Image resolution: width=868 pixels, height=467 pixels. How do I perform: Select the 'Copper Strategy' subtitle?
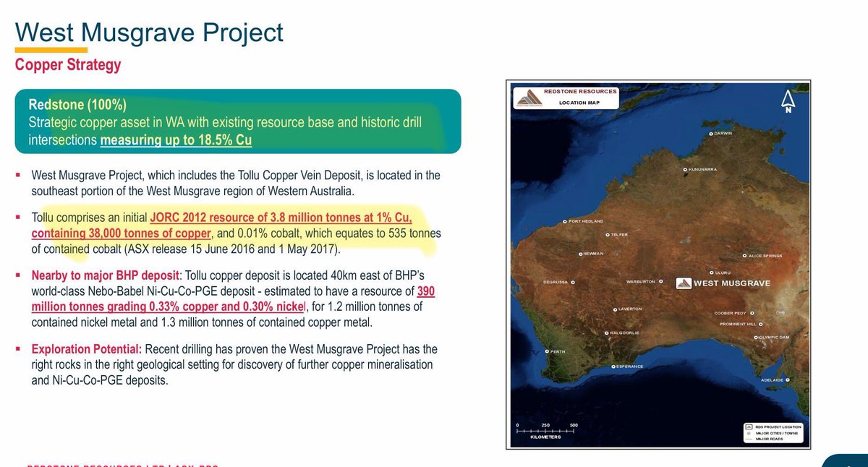click(x=68, y=65)
